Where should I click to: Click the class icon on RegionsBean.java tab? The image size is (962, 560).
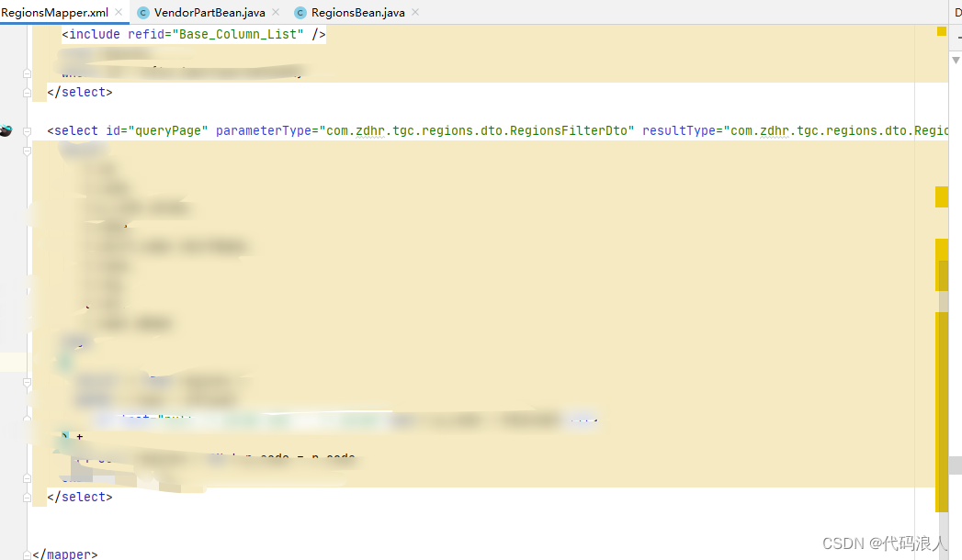[x=300, y=13]
